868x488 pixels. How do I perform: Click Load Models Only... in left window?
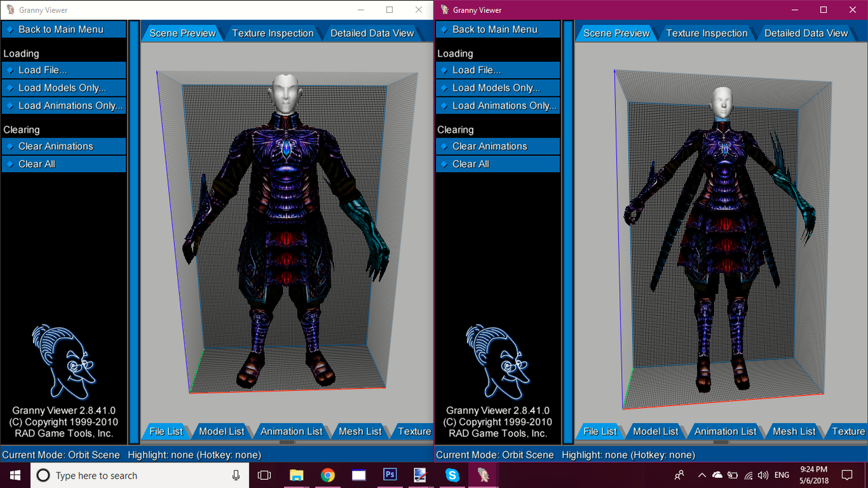[64, 87]
